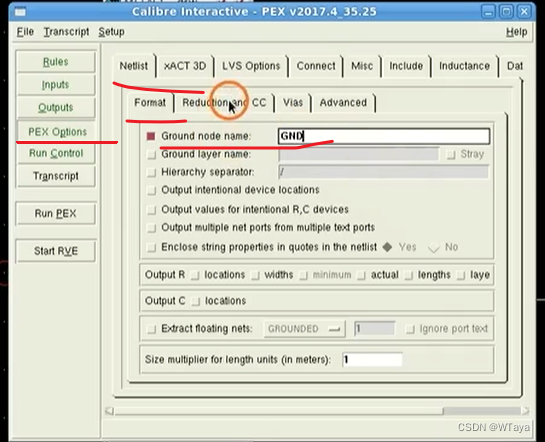Select the Advanced sub-tab

(343, 103)
